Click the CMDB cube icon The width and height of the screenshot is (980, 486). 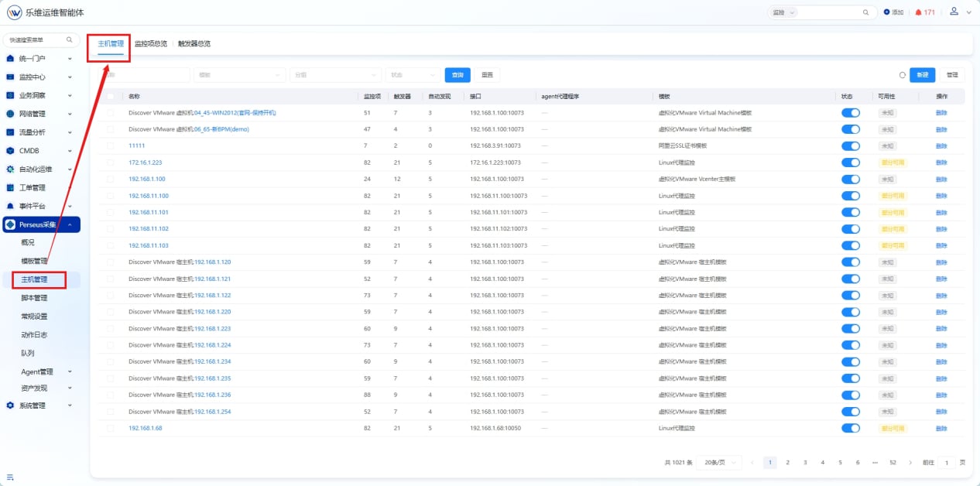click(10, 151)
